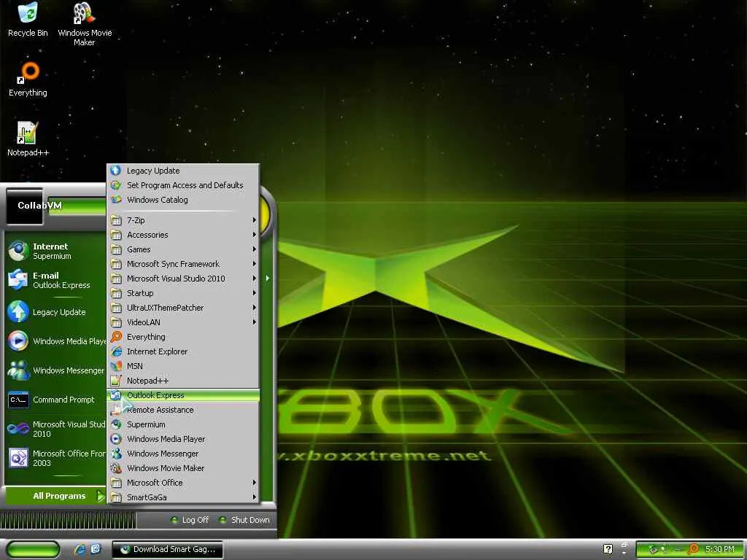Expand the SmartGaGa submenu arrow

pos(254,497)
